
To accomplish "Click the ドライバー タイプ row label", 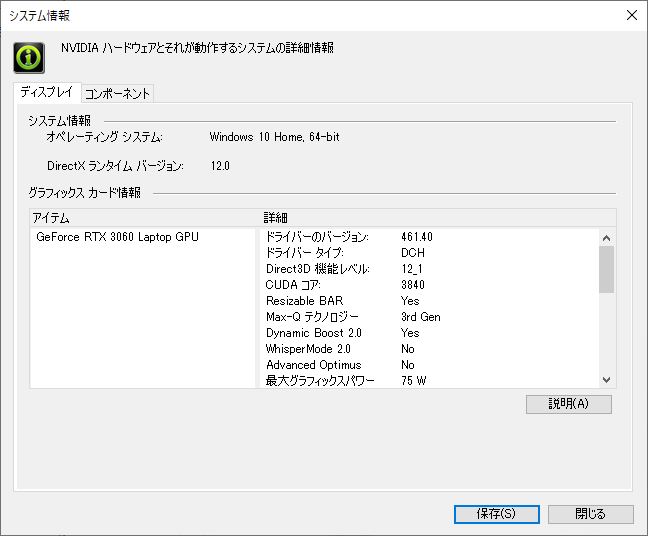I will 305,253.
